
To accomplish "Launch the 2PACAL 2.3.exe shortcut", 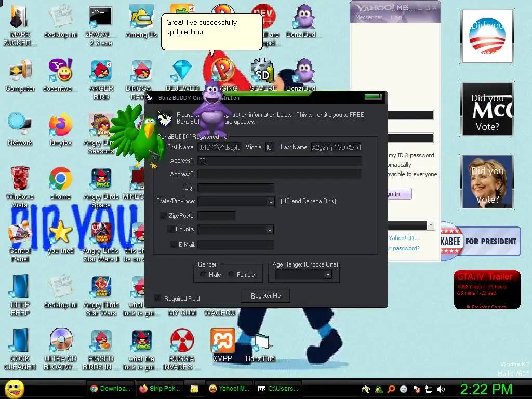I will 101,25.
